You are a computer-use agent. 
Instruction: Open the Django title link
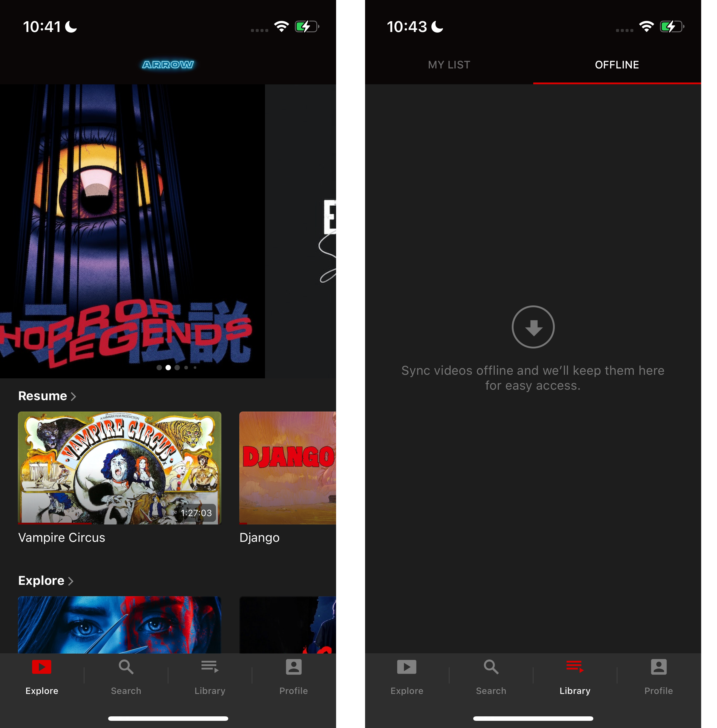(x=259, y=537)
